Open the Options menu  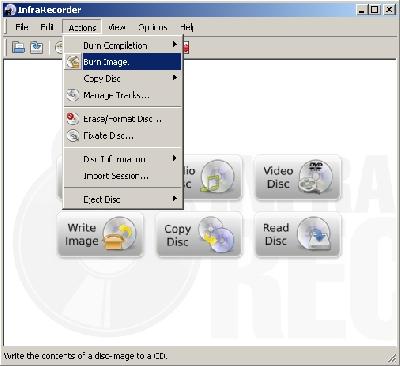click(152, 27)
